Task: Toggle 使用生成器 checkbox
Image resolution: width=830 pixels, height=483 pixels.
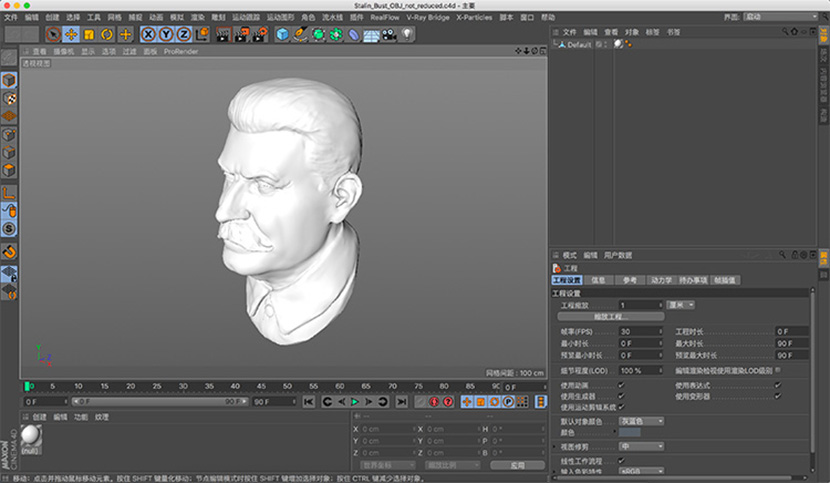Action: point(621,396)
